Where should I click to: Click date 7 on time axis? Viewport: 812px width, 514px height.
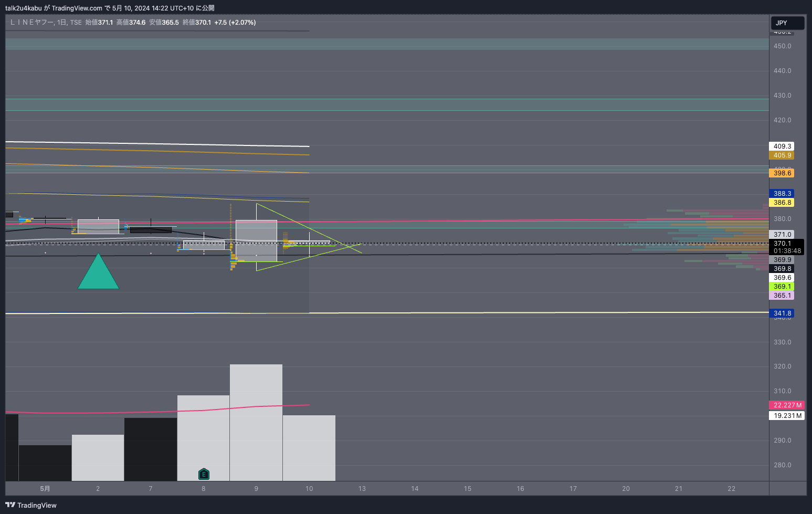(151, 489)
